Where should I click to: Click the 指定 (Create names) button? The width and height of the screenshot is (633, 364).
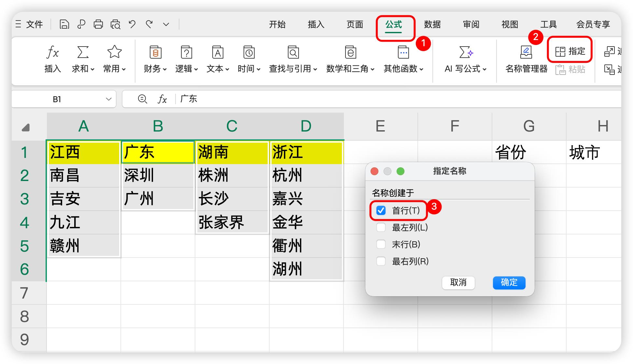(x=570, y=51)
